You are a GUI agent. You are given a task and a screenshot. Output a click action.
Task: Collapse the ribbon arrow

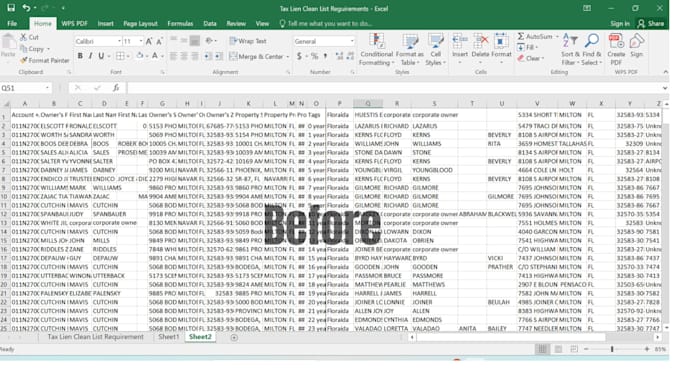pyautogui.click(x=666, y=72)
